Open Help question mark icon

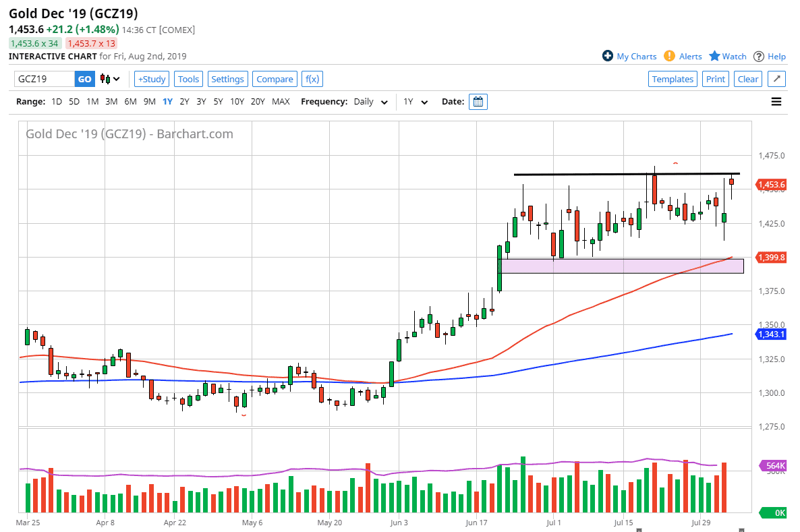point(759,56)
